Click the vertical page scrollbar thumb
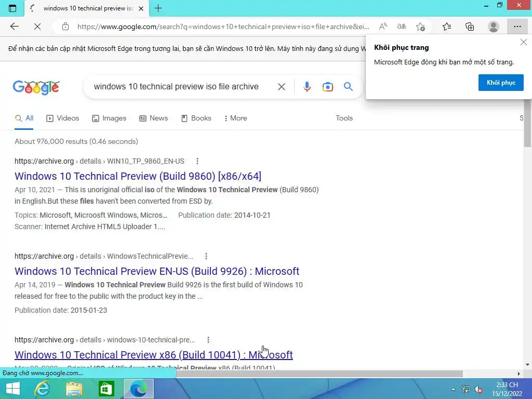Viewport: 532px width, 399px height. pyautogui.click(x=527, y=124)
